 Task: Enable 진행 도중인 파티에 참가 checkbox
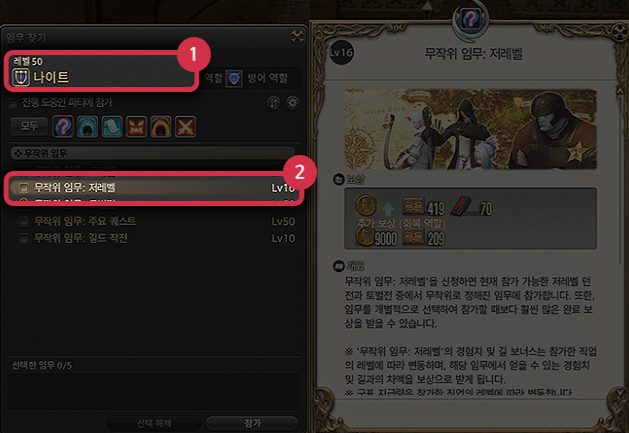click(x=13, y=103)
